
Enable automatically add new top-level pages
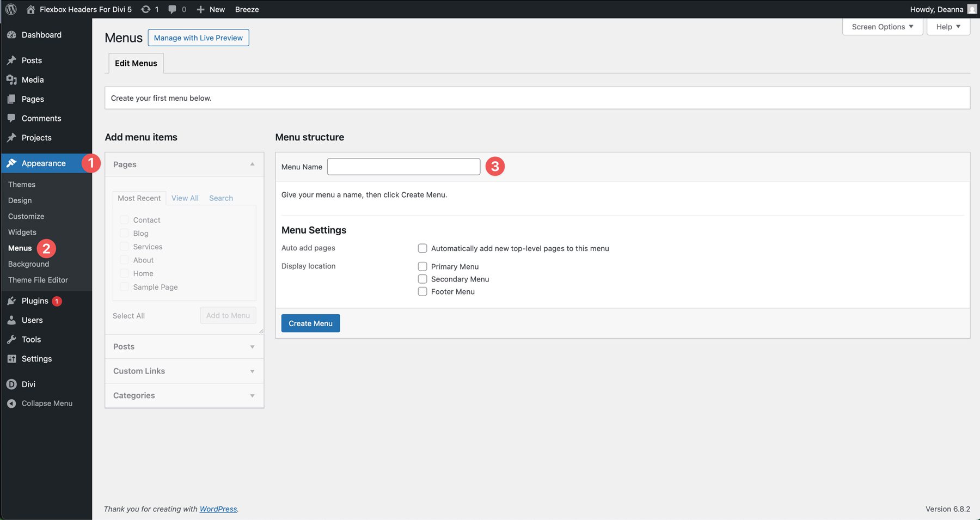coord(422,248)
